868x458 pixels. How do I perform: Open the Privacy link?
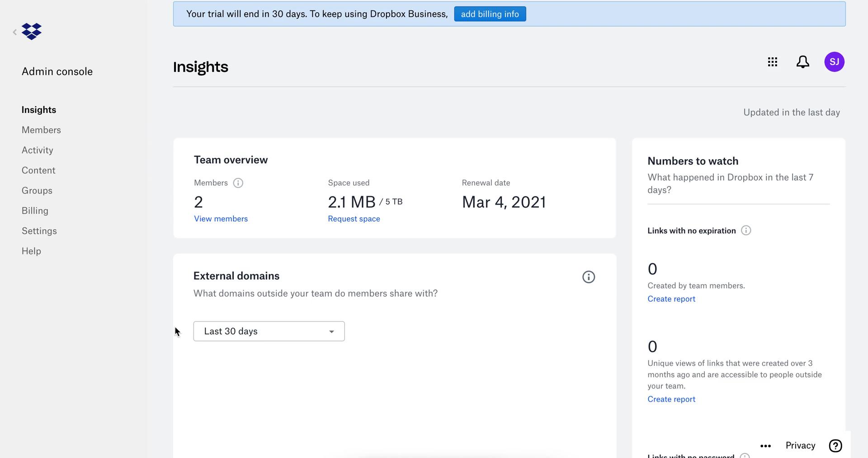(x=800, y=446)
